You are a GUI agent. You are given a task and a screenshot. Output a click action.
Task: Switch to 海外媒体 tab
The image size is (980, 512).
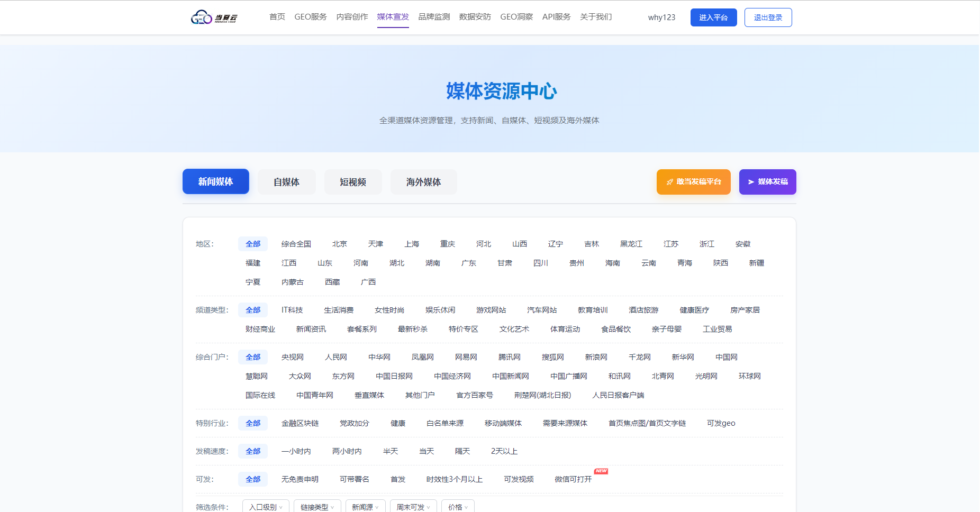[423, 182]
